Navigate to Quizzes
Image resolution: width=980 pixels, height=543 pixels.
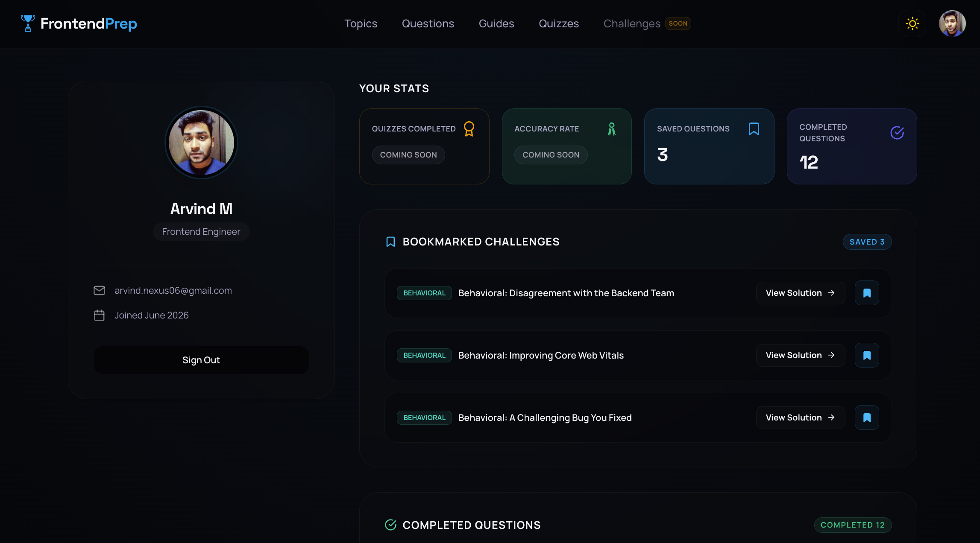click(558, 23)
